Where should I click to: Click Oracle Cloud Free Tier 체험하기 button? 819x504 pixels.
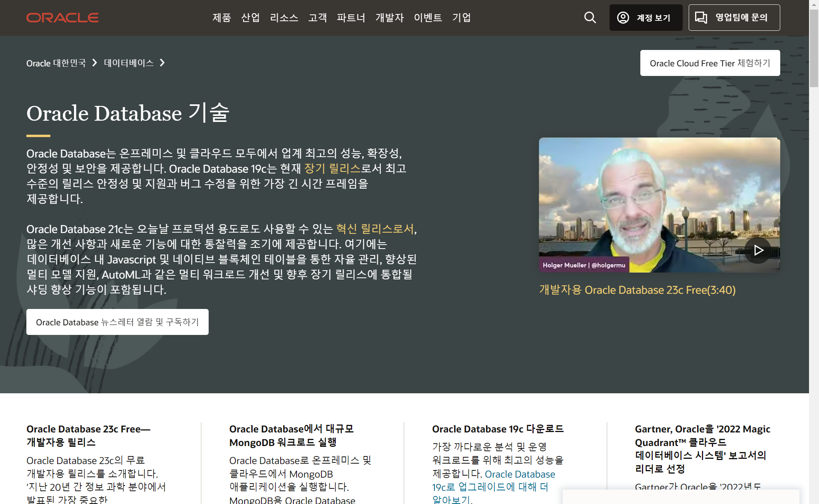click(x=710, y=63)
